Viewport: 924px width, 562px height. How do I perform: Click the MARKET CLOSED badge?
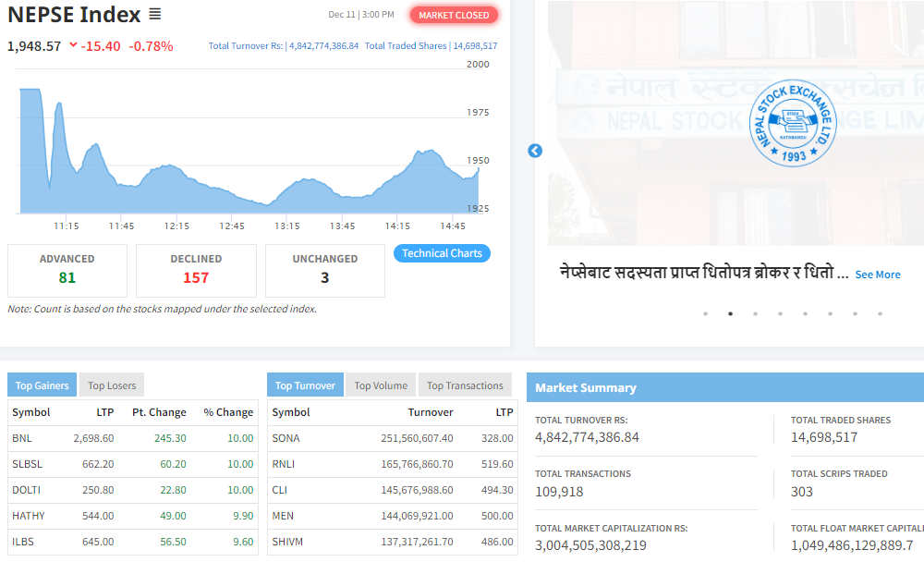454,16
